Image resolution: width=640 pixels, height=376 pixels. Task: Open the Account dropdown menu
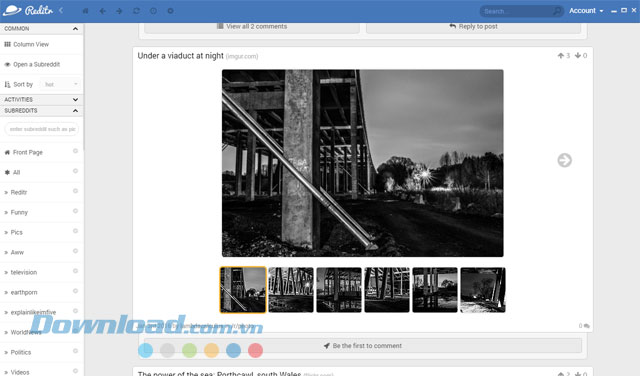click(586, 11)
